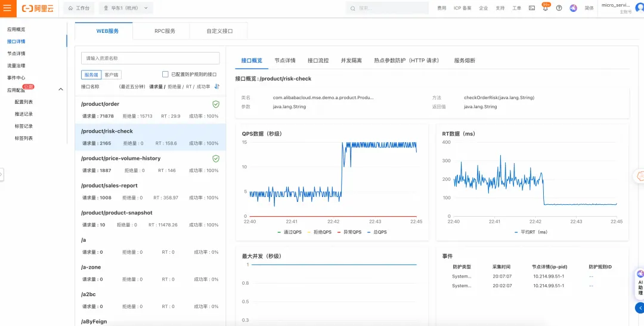Switch language via 简体
Screen dimensions: 644x326
[x=589, y=8]
